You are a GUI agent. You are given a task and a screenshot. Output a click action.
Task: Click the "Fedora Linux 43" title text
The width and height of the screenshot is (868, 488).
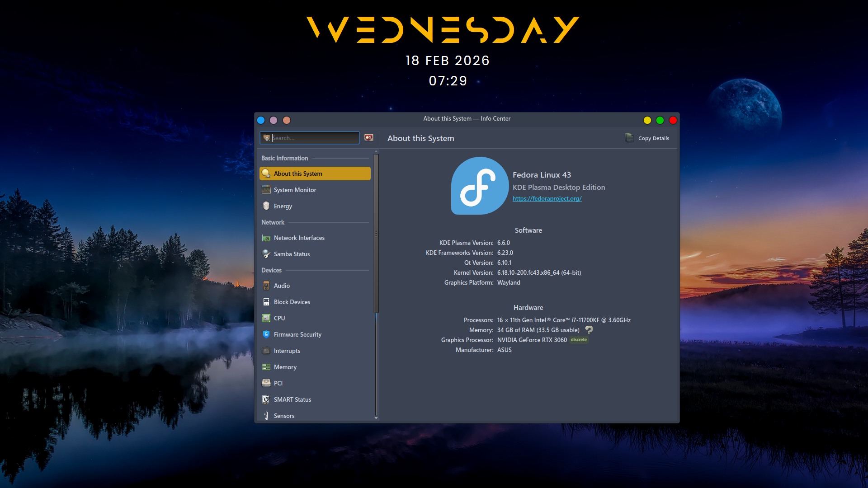click(x=542, y=175)
